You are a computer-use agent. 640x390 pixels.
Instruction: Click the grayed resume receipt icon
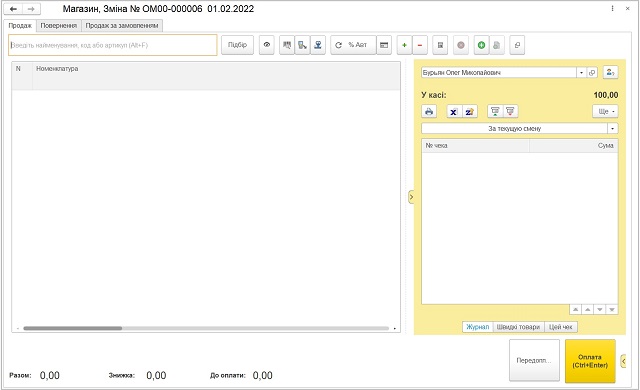[497, 45]
